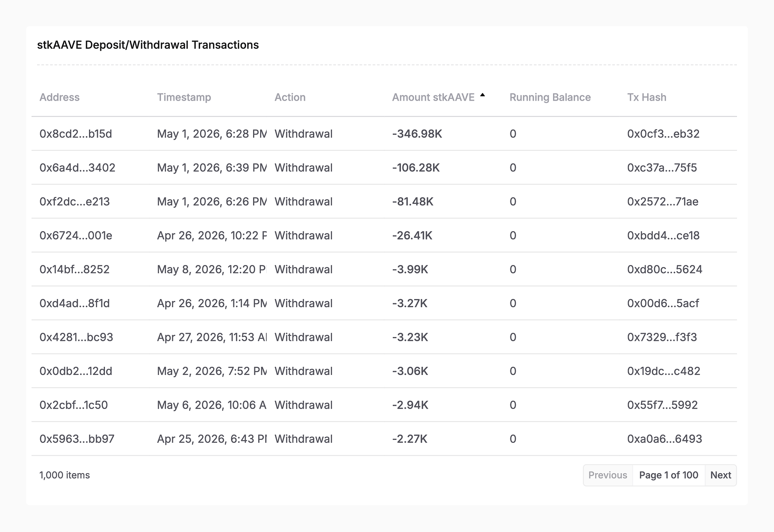Select the -81.48K amount cell

pos(413,202)
